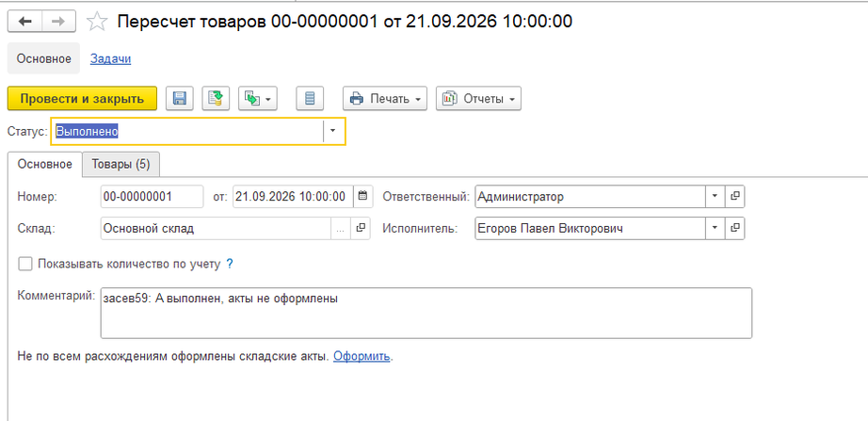Click the document title Пересчет товаров text
Screen dimensions: 868x421
[345, 22]
